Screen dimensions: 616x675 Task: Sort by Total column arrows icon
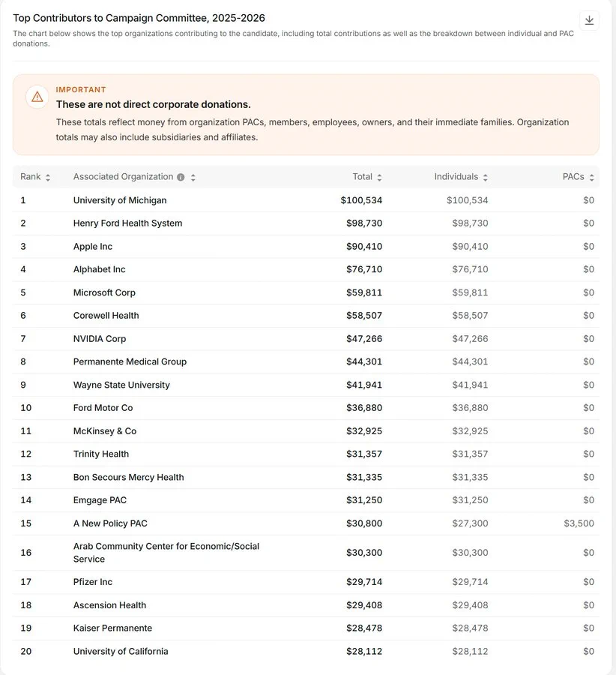379,177
